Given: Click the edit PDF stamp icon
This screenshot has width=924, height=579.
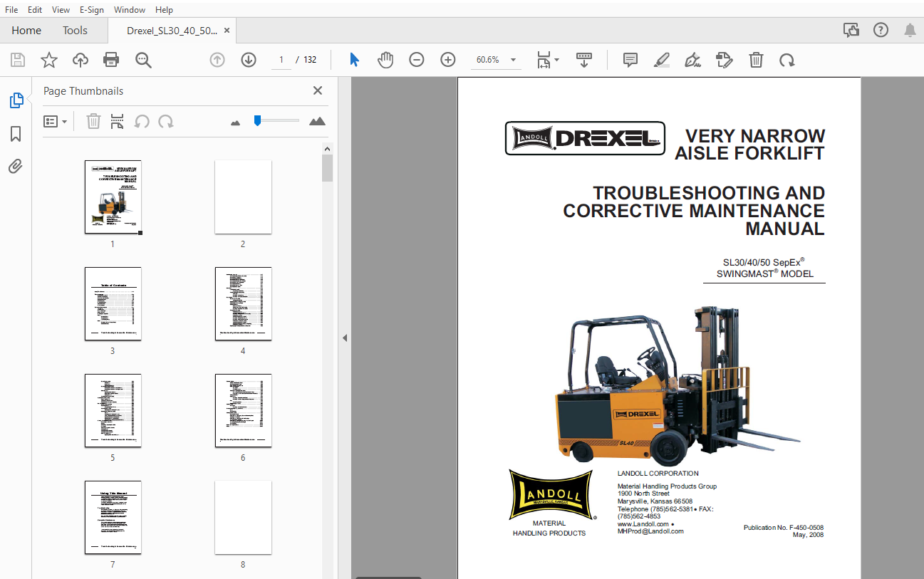Looking at the screenshot, I should coord(724,60).
